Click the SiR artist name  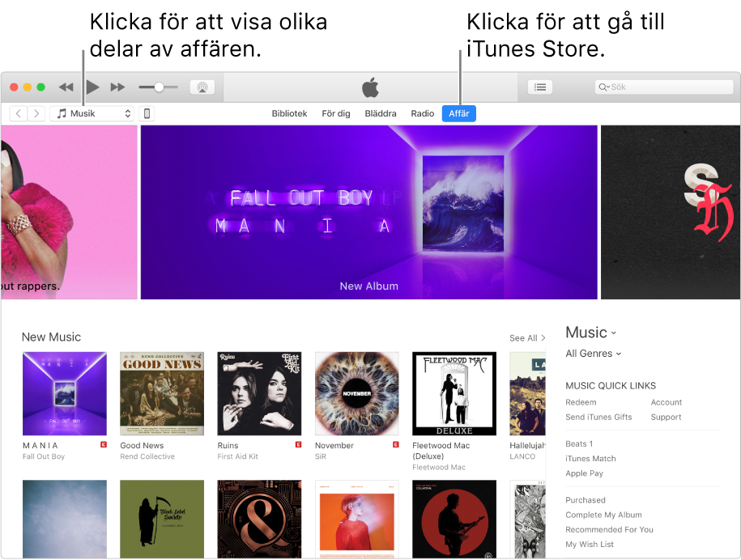point(321,456)
